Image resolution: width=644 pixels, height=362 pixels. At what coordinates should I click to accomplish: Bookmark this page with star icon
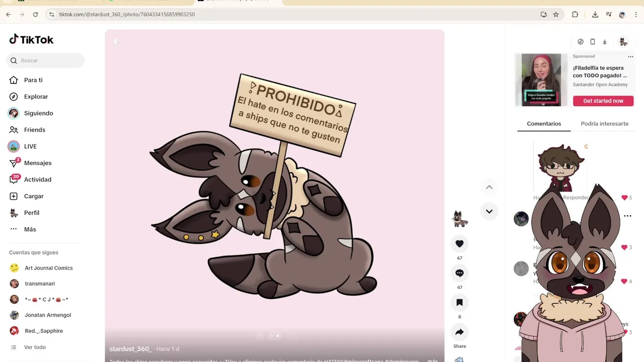pos(556,15)
